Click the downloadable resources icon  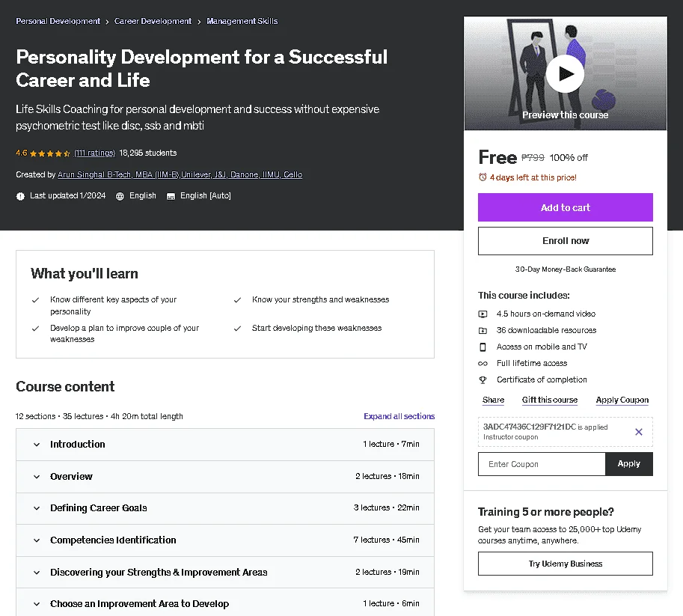click(x=483, y=330)
